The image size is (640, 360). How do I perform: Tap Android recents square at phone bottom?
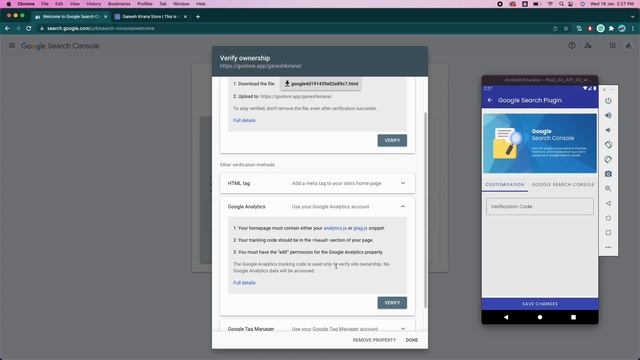[x=573, y=317]
